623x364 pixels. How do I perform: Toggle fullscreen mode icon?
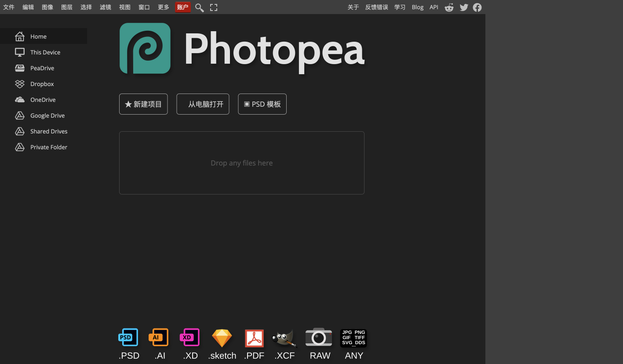[x=214, y=7]
